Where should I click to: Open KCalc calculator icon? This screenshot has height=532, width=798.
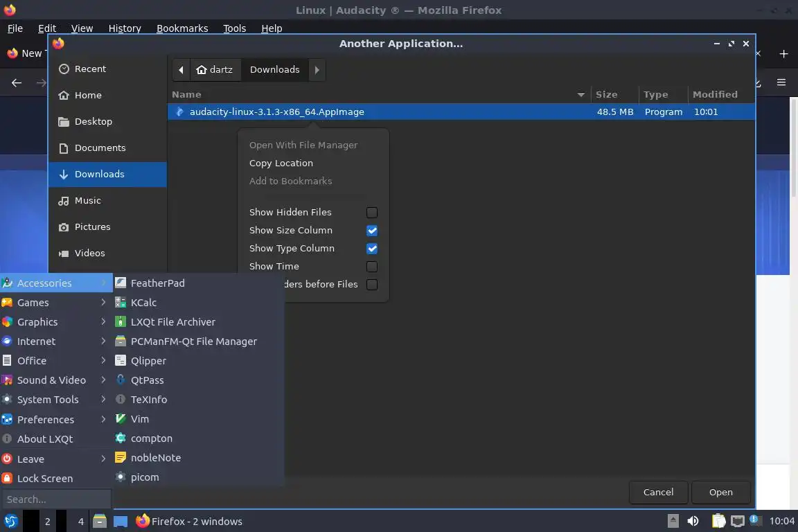(120, 303)
